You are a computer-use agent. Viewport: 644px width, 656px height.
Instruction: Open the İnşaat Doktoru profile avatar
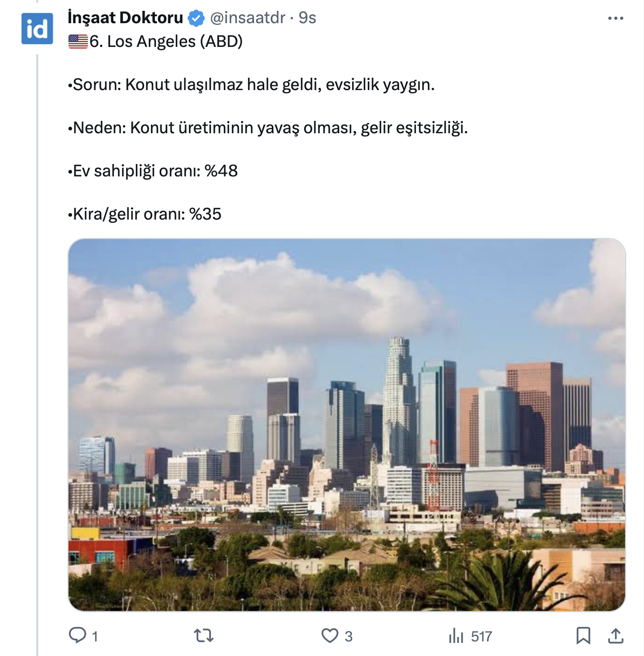coord(37,29)
